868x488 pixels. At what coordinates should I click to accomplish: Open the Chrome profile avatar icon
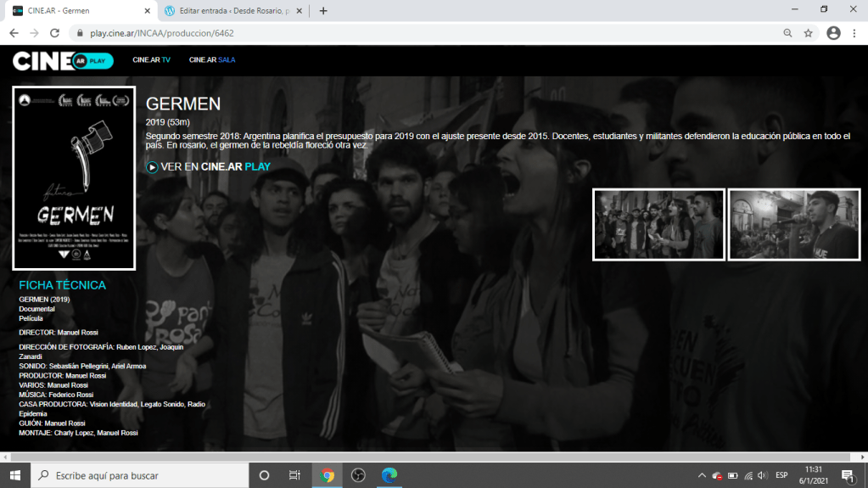point(833,33)
